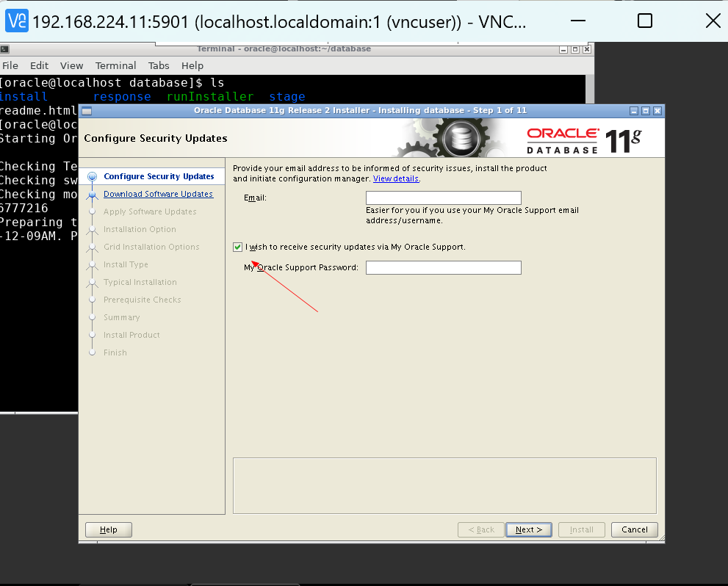Focus the My Oracle Support Password field
Image resolution: width=728 pixels, height=586 pixels.
click(444, 268)
